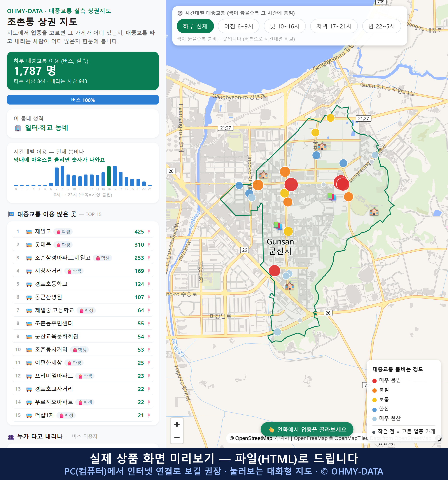Click the school icon on eastern green hill
Screen dimensions: 448x480
pyautogui.click(x=374, y=211)
